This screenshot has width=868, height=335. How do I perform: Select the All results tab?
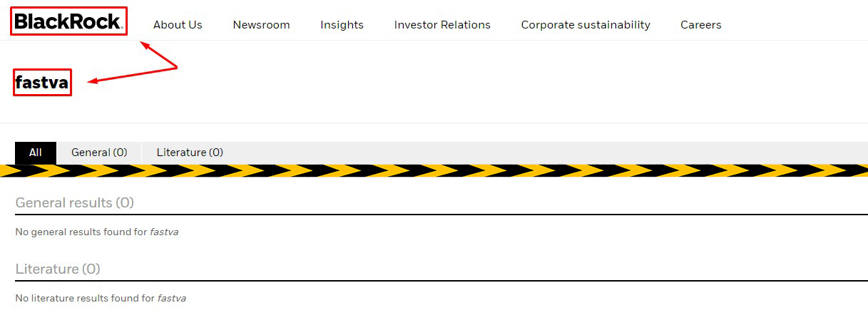36,153
